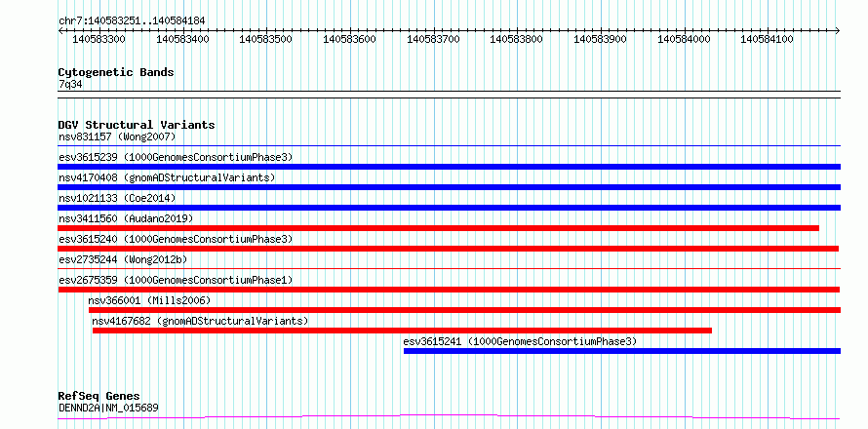The height and width of the screenshot is (429, 868).
Task: Click the 140583300 ruler tick label
Action: pos(99,39)
